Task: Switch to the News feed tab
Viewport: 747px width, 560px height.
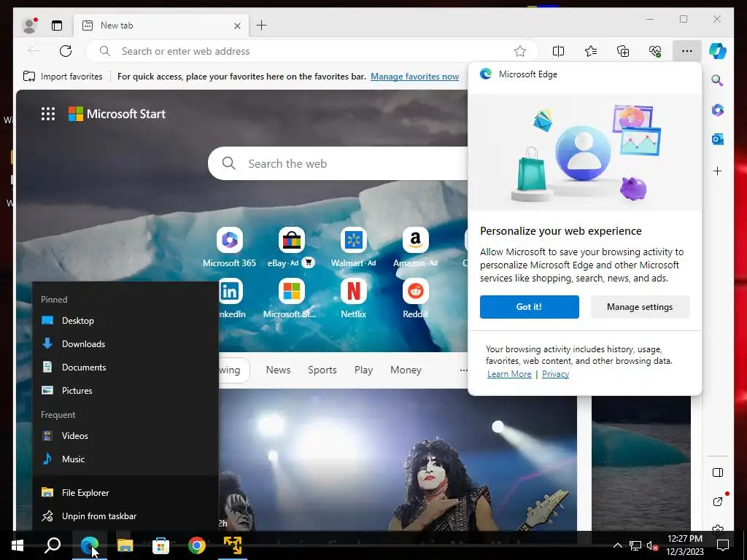Action: pyautogui.click(x=278, y=370)
